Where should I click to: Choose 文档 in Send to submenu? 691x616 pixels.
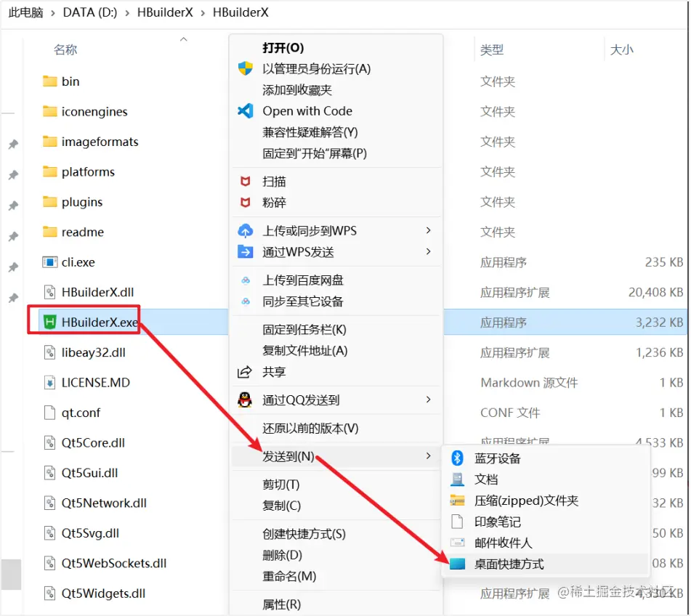(486, 479)
